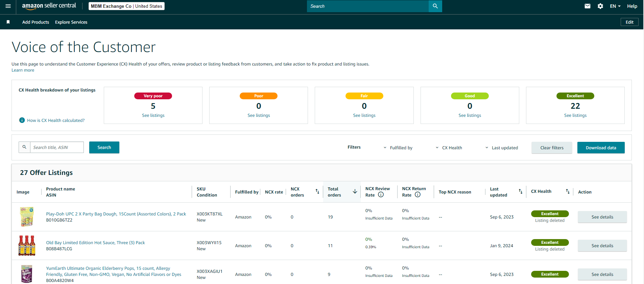The width and height of the screenshot is (644, 284).
Task: Click the Very poor red badge
Action: pos(153,96)
